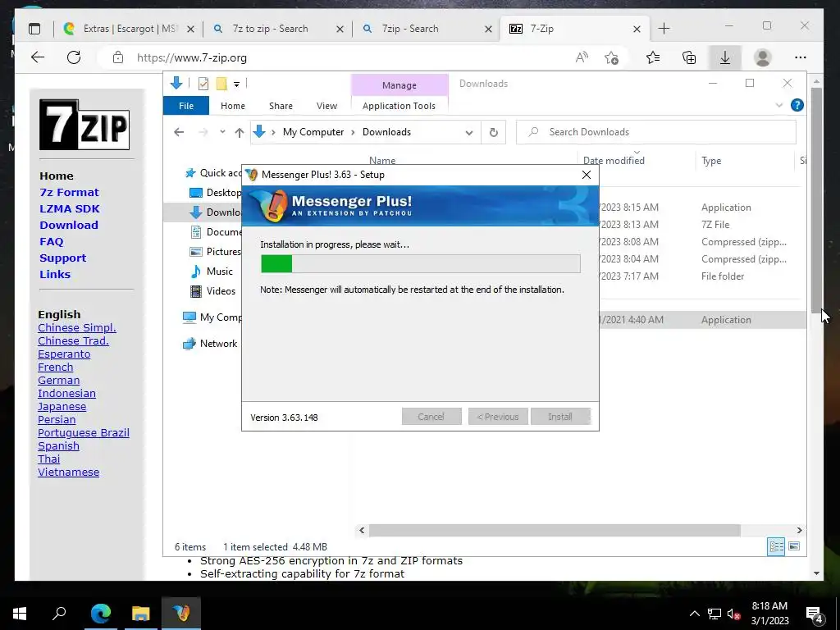Click New folder icon in Explorer title bar
This screenshot has height=630, width=840.
(x=221, y=84)
